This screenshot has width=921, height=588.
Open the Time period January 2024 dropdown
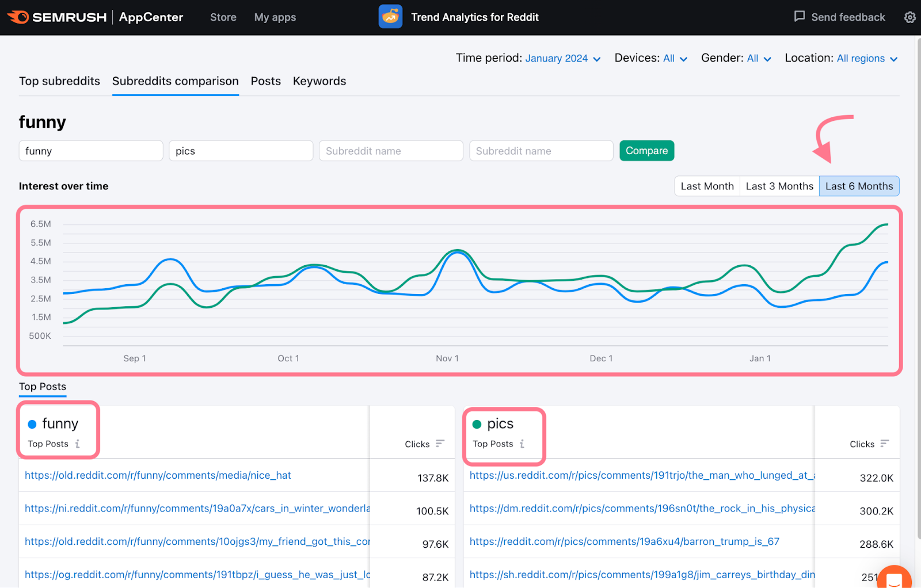(x=562, y=59)
